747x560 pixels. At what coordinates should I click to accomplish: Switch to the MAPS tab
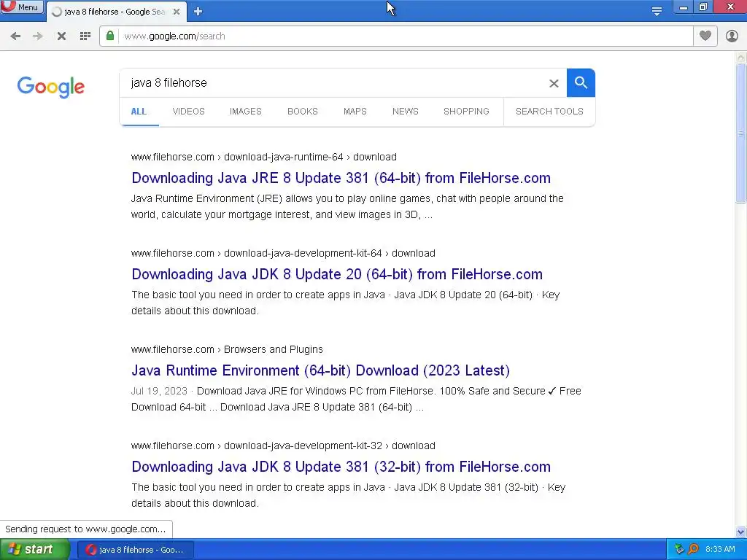click(355, 112)
